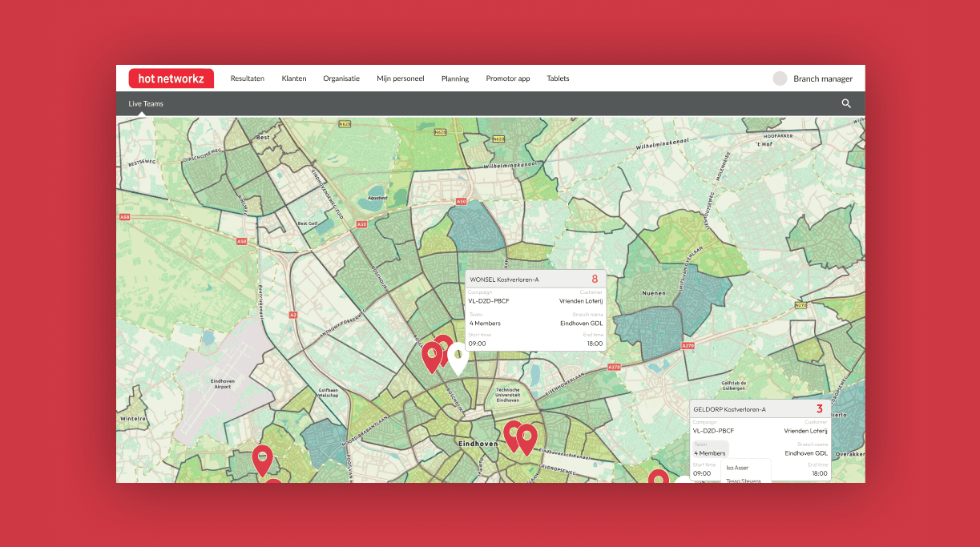Screen dimensions: 980x547
Task: Open the Tablets menu item
Action: point(558,78)
